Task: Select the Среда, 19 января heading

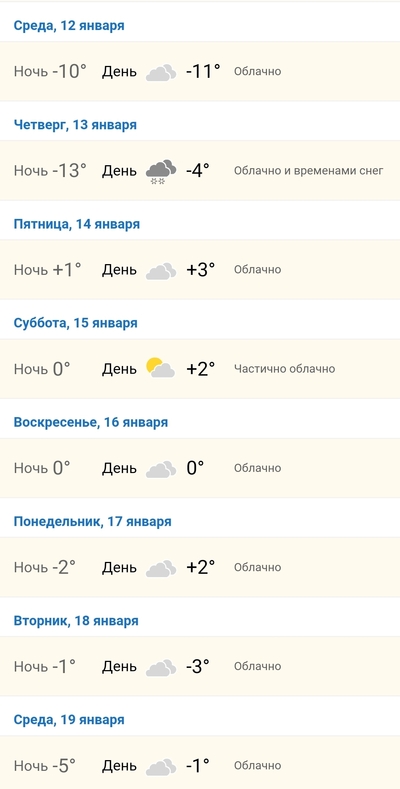Action: pos(69,720)
